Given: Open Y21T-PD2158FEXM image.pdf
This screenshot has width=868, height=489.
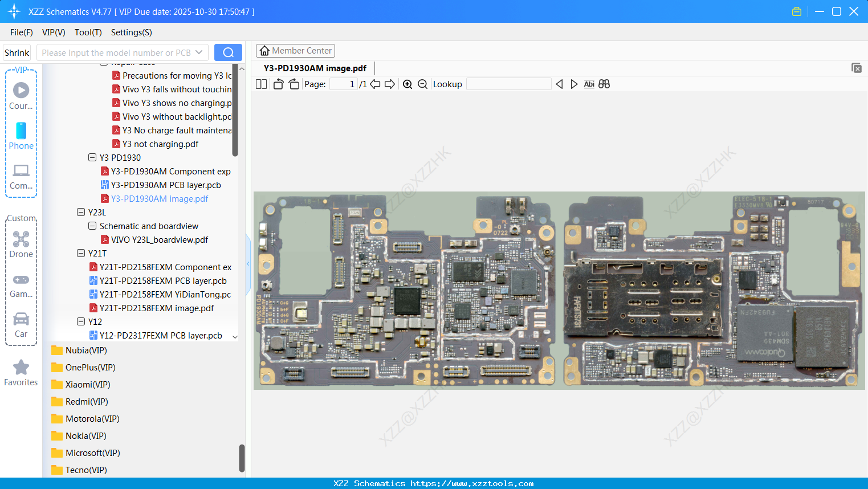Looking at the screenshot, I should point(152,308).
